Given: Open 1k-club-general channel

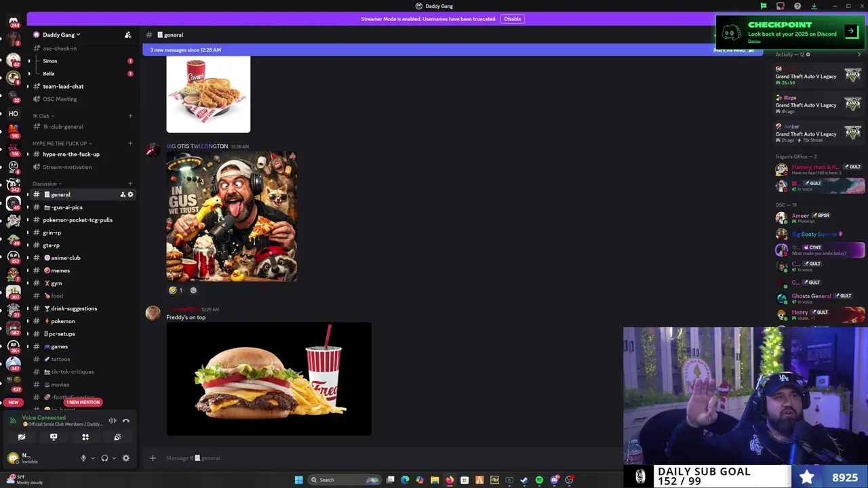Looking at the screenshot, I should 81,127.
